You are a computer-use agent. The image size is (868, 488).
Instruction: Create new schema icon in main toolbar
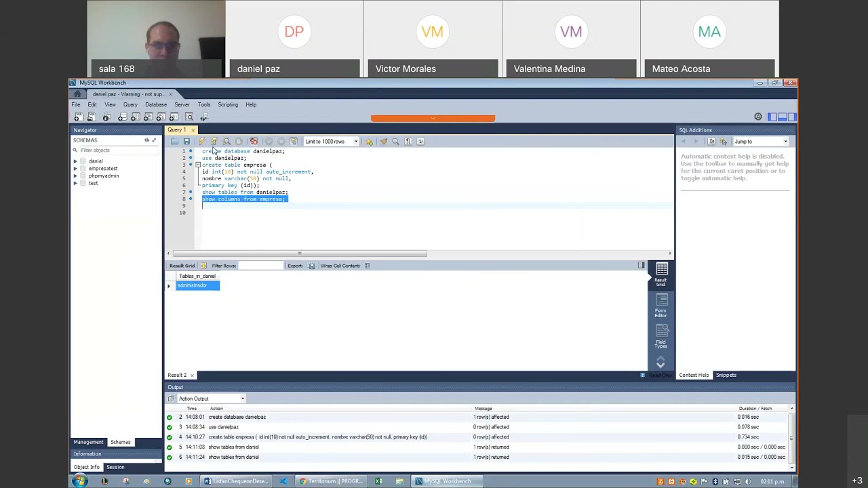pos(122,117)
